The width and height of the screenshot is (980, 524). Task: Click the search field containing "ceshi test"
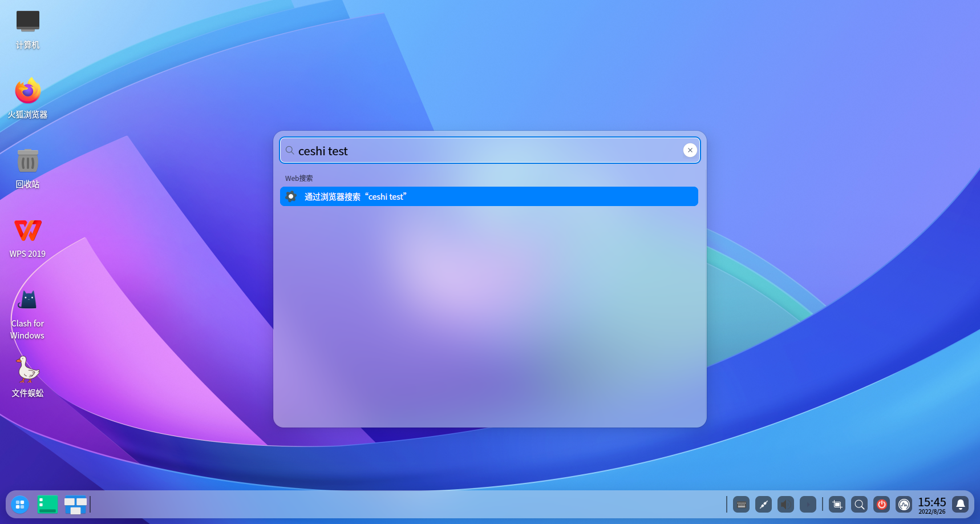coord(489,150)
